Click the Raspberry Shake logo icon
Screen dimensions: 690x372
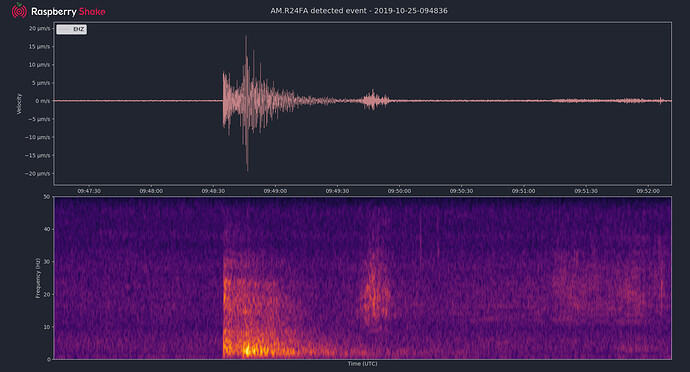pos(19,11)
